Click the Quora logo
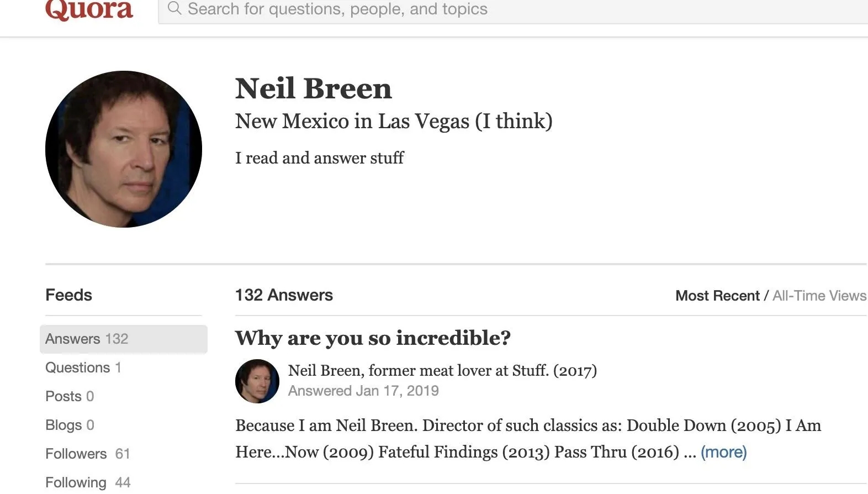868x494 pixels. (x=89, y=9)
